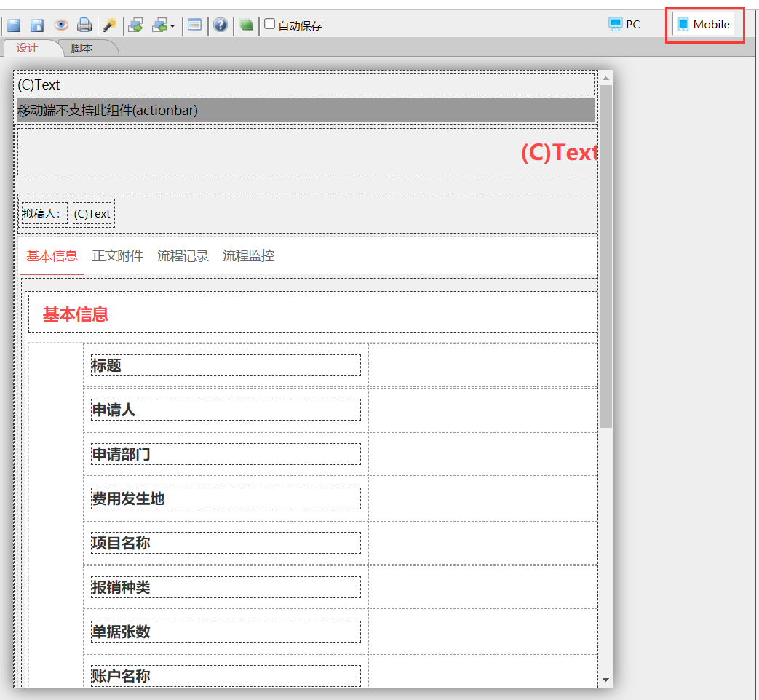Click the second save-as disk icon
The height and width of the screenshot is (700, 759).
(x=37, y=25)
